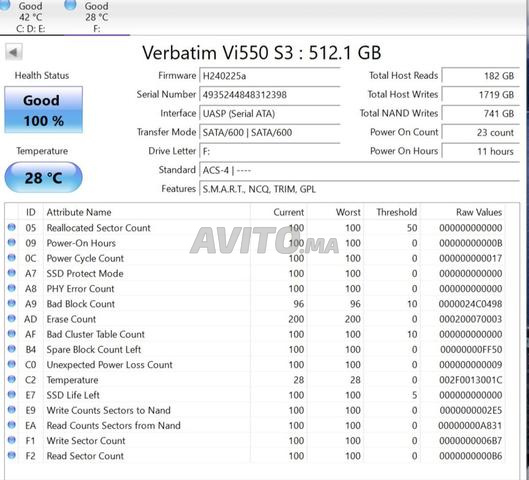Click status icon for Power-On Hours row
Screen dimensions: 529x480
pyautogui.click(x=11, y=243)
